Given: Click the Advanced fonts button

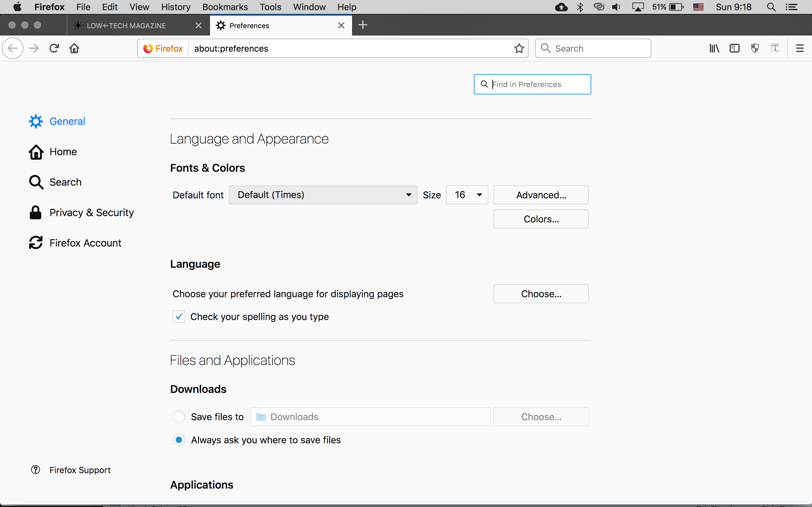Looking at the screenshot, I should pos(541,195).
